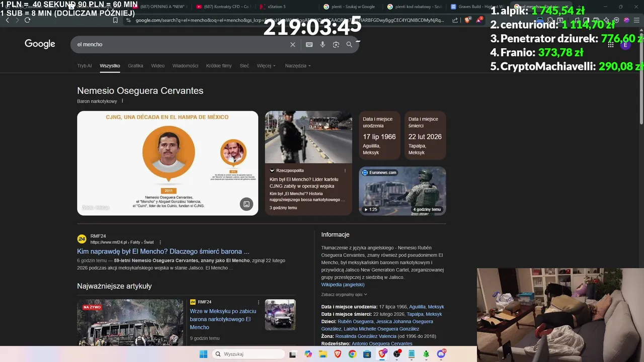Open options menu of RMF24 search result
Viewport: 644px width, 362px height.
(x=160, y=242)
